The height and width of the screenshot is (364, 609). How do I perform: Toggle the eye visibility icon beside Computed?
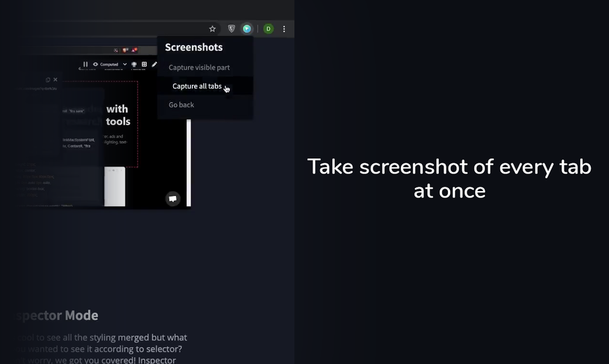click(95, 64)
